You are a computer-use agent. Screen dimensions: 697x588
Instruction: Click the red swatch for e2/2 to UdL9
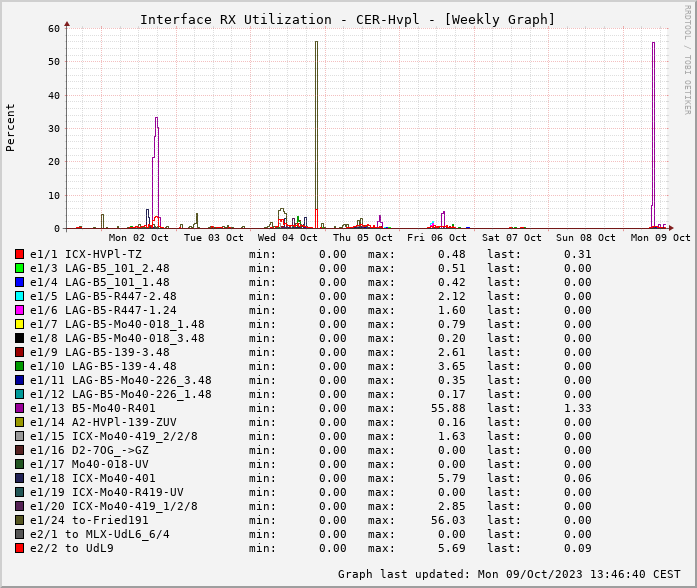point(19,548)
